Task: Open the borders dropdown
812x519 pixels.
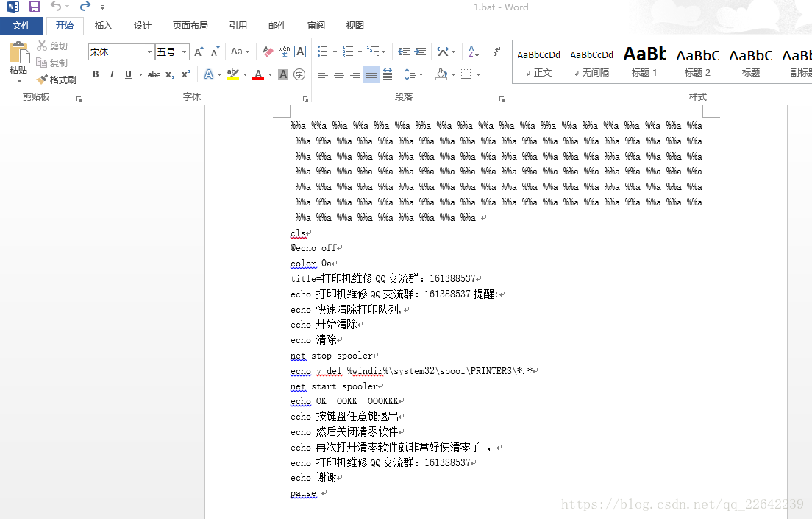Action: pyautogui.click(x=478, y=74)
